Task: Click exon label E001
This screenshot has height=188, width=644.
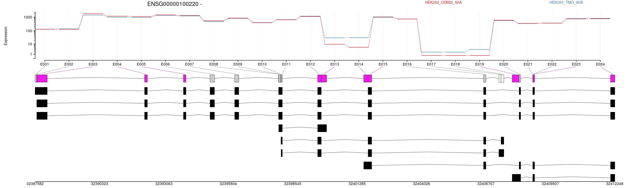Action: pos(45,64)
